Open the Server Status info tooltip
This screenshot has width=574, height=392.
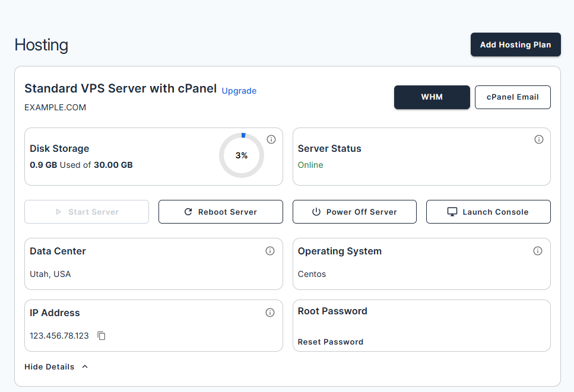pos(539,139)
